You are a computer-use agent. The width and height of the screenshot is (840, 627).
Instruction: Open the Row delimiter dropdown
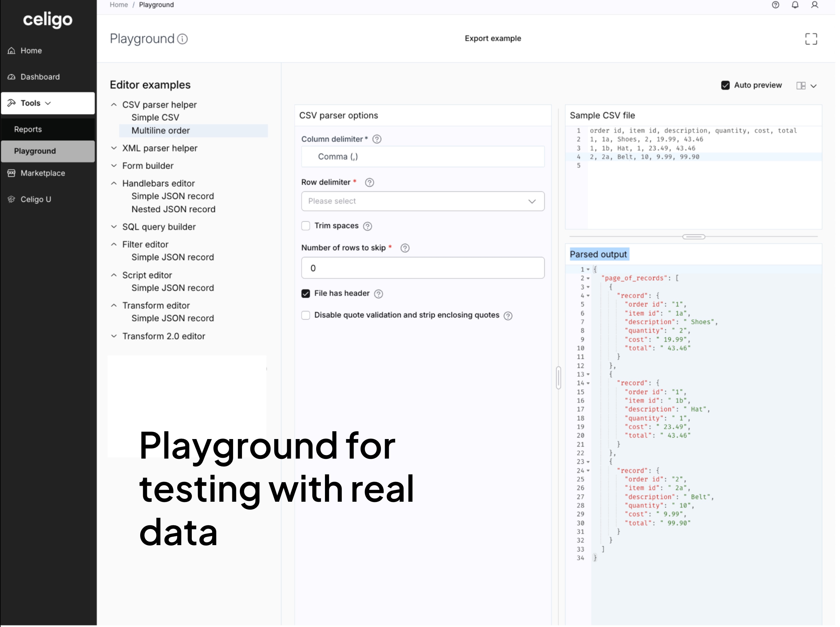422,201
